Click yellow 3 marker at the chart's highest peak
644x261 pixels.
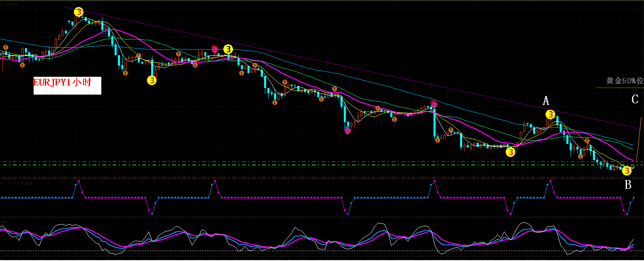point(78,12)
